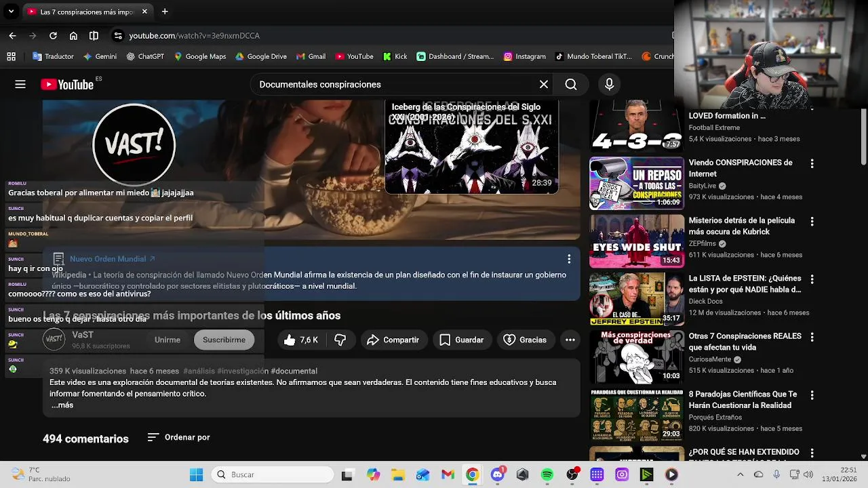The width and height of the screenshot is (868, 488).
Task: Open 8 Paradojas Científicas video title
Action: 743,399
